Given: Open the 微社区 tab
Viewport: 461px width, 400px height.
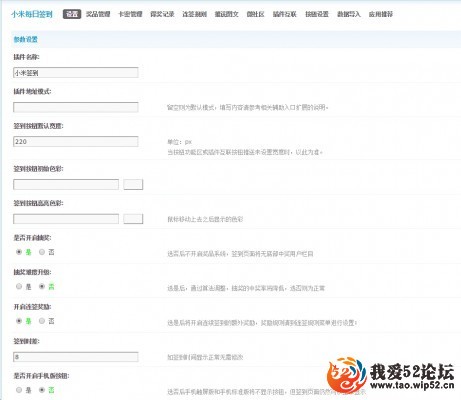Looking at the screenshot, I should (x=256, y=14).
